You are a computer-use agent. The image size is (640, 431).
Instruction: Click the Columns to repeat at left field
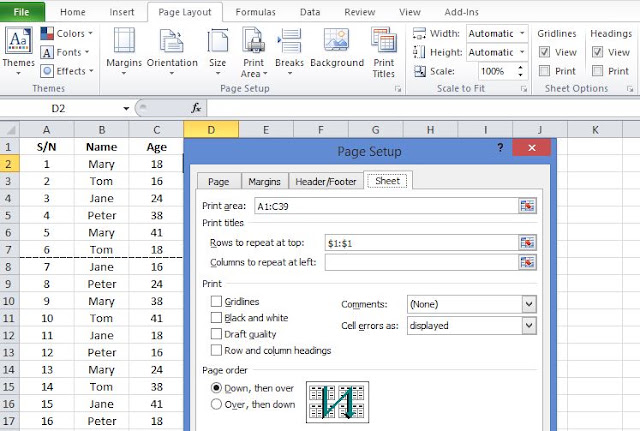pos(421,262)
